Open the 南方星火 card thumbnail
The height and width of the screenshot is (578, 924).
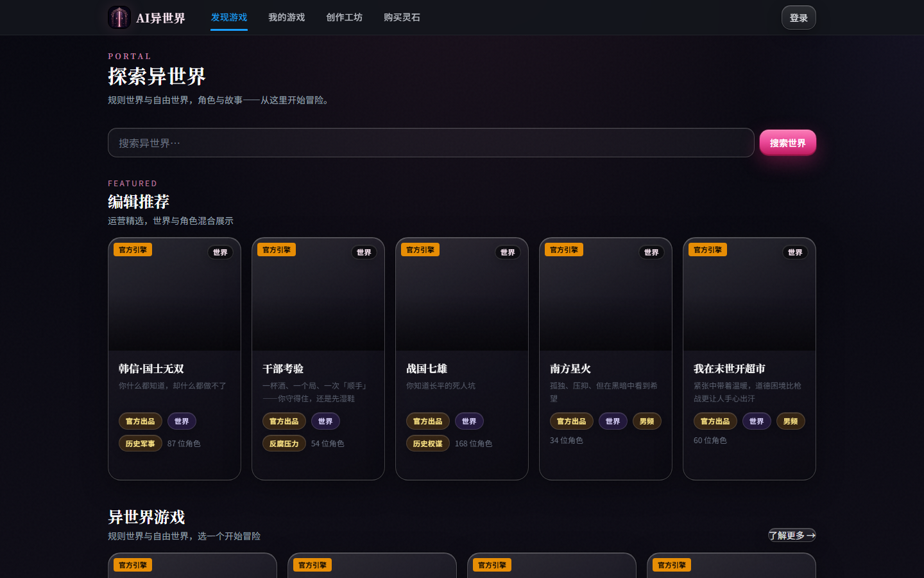606,295
